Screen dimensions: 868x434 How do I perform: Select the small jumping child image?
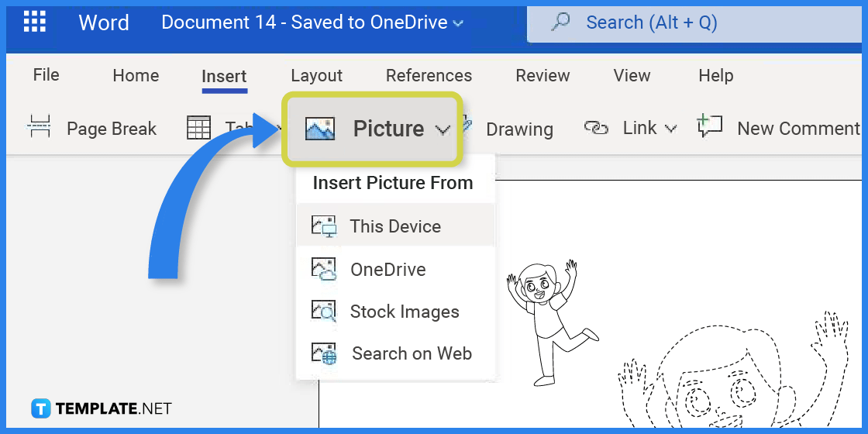[552, 322]
